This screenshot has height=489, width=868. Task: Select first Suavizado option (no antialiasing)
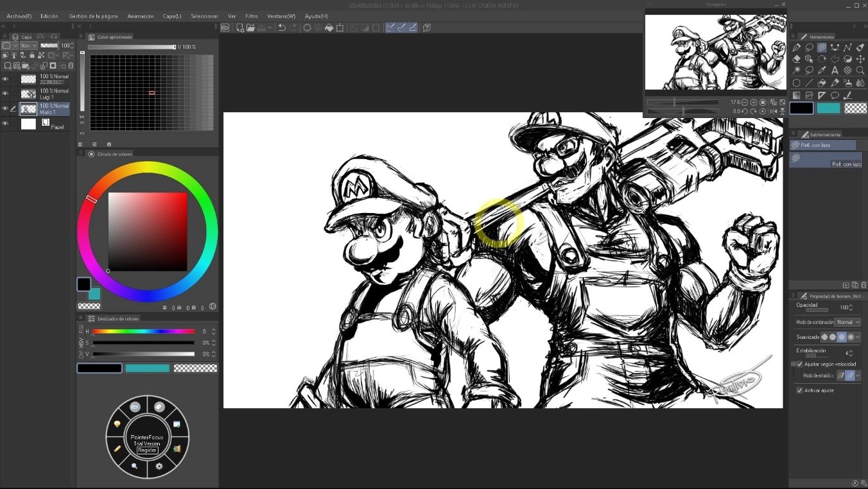pos(824,337)
